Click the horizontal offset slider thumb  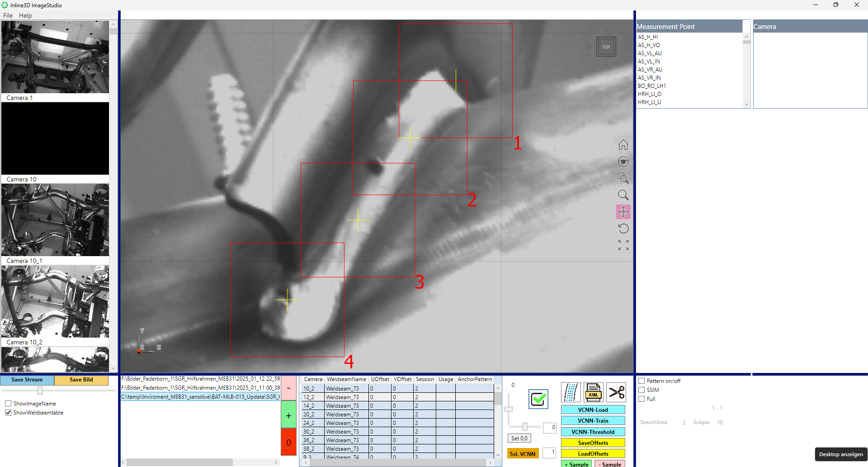click(525, 427)
